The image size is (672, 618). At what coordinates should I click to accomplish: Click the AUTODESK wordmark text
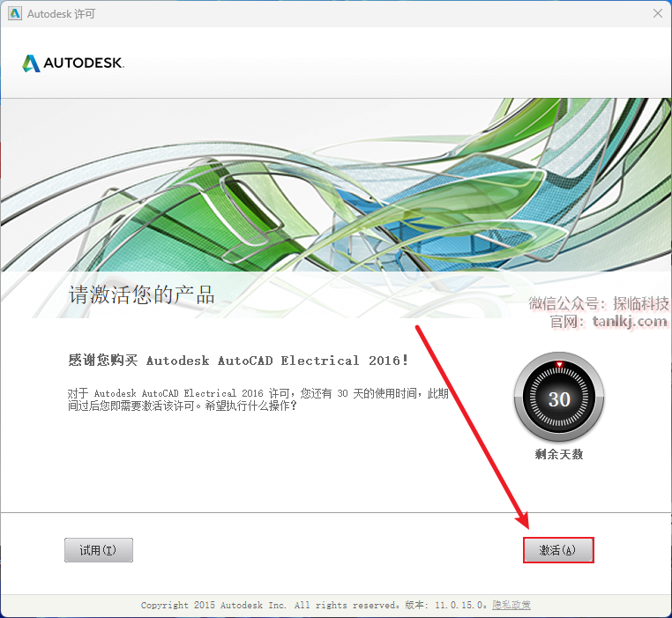[x=84, y=63]
